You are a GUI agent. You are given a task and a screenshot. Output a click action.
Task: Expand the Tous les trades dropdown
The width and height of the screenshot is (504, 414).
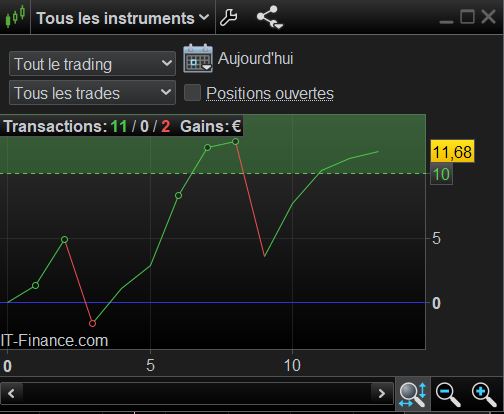[92, 92]
